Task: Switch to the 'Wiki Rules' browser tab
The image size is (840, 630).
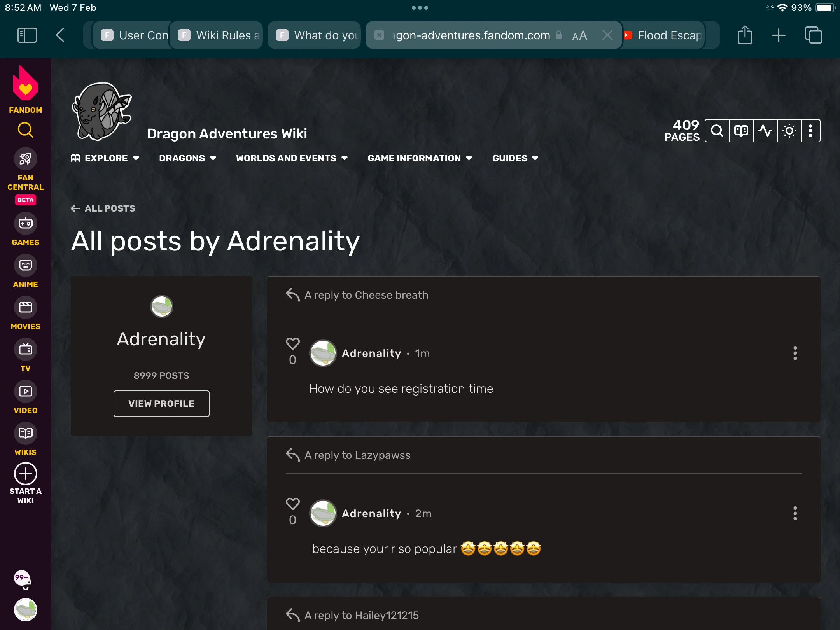Action: [218, 35]
